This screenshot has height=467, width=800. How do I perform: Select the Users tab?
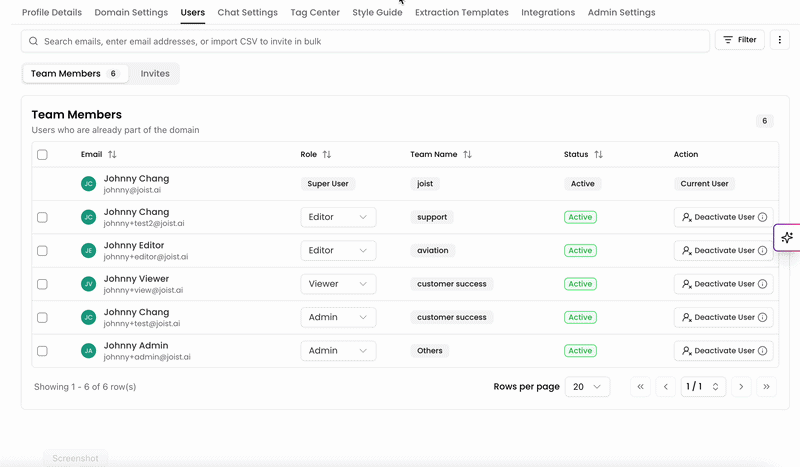pos(192,12)
